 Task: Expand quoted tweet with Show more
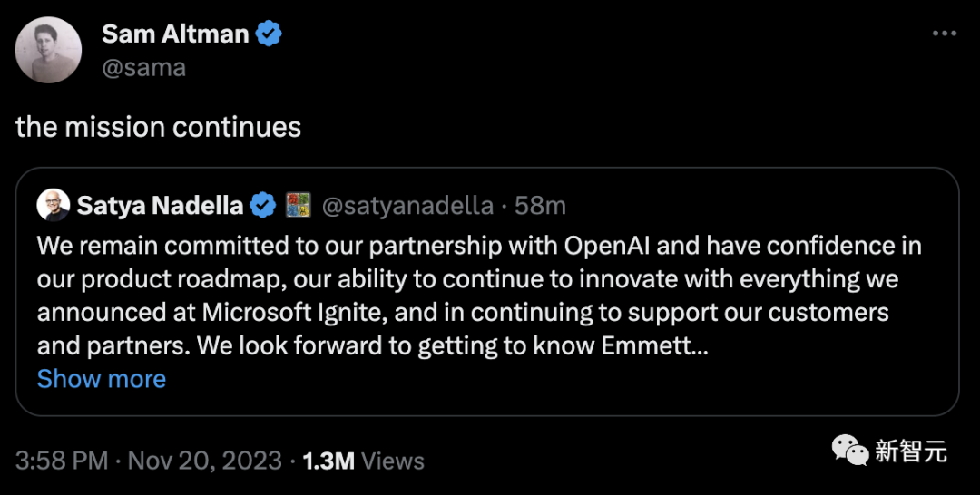point(102,378)
